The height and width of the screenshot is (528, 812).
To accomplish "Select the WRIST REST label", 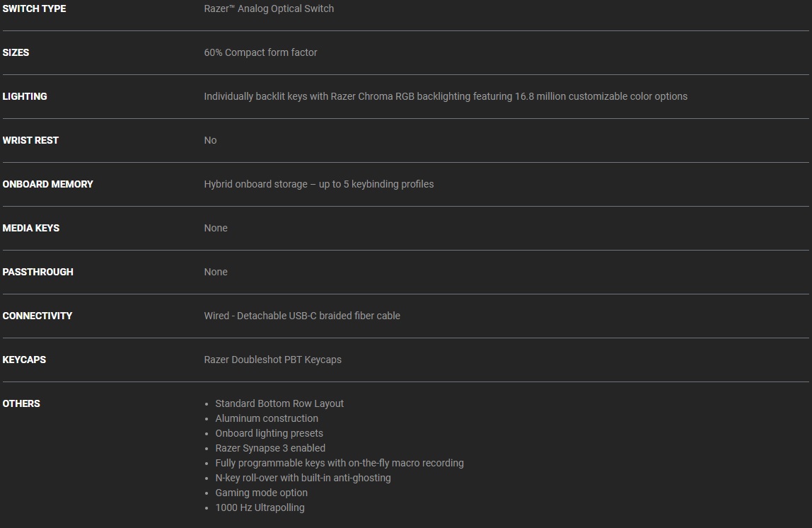I will pyautogui.click(x=30, y=140).
